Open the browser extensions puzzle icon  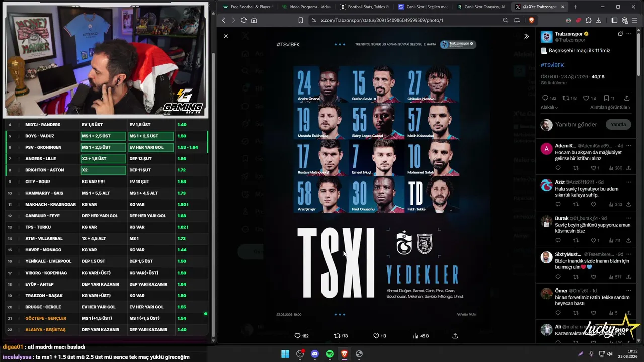click(x=588, y=20)
